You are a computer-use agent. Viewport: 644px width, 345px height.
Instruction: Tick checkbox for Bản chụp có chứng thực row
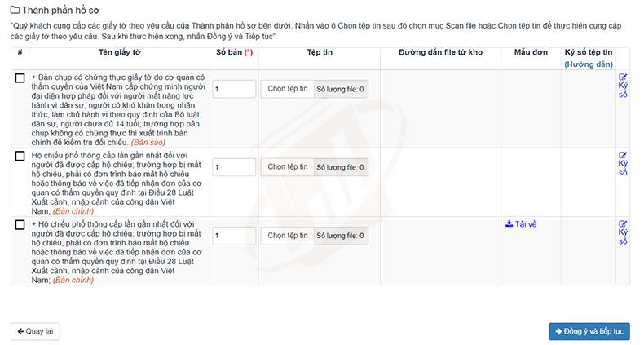tap(20, 78)
